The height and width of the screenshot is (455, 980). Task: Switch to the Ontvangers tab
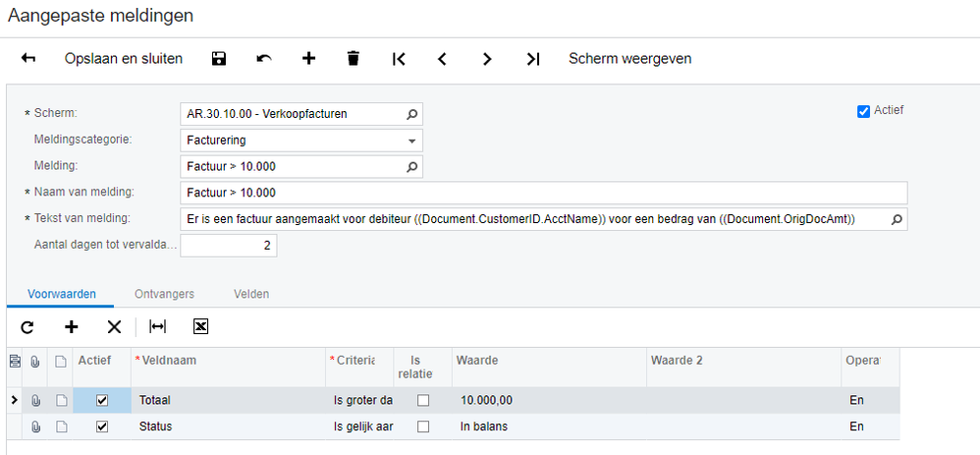tap(164, 294)
